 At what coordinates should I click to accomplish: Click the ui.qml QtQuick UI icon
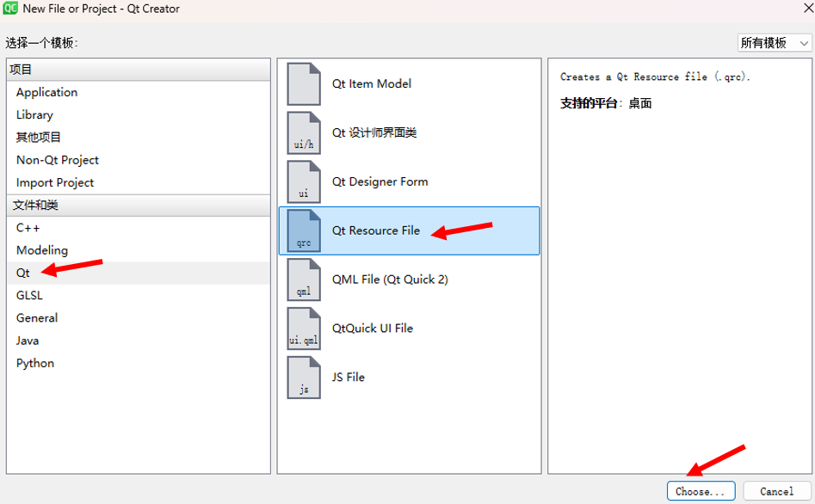[x=304, y=329]
